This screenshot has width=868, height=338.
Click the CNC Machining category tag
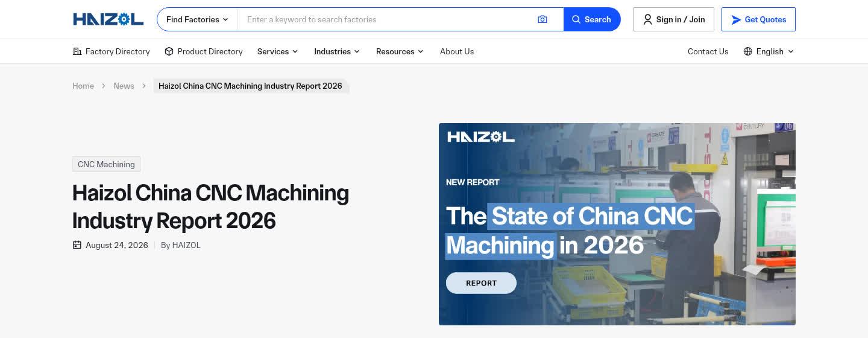click(x=106, y=164)
